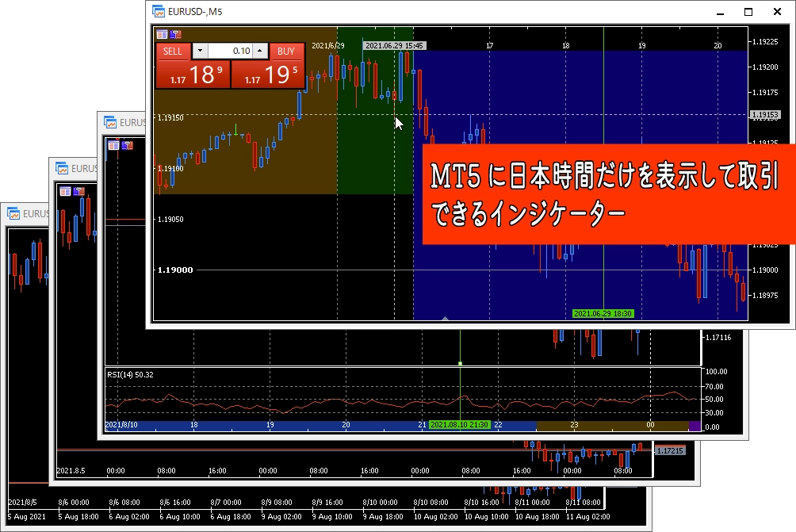Click the 1.18975 price scale value
The image size is (796, 532).
[765, 296]
